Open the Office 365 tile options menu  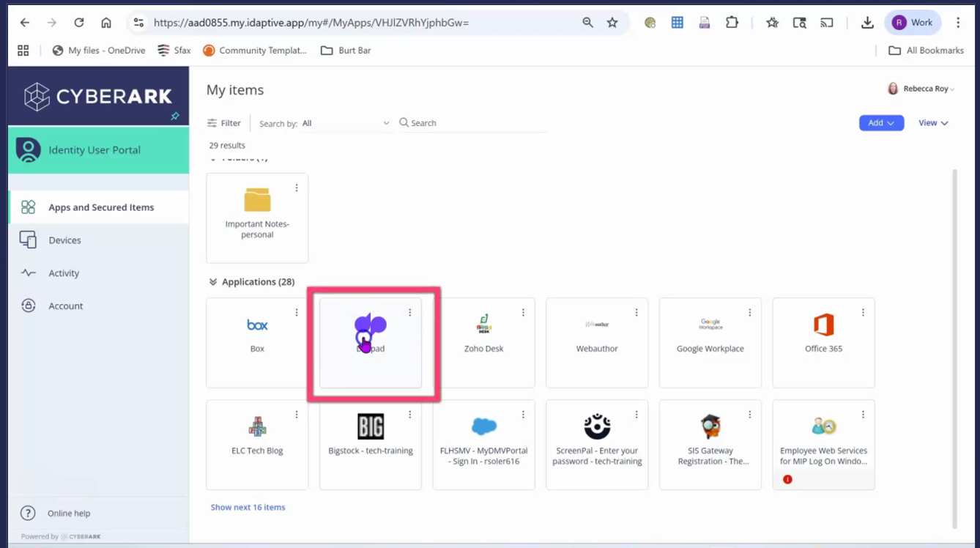[864, 313]
